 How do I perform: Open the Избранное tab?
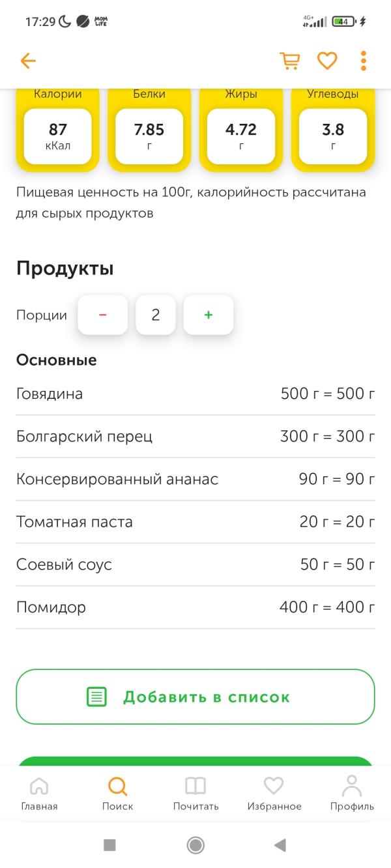pos(274,792)
